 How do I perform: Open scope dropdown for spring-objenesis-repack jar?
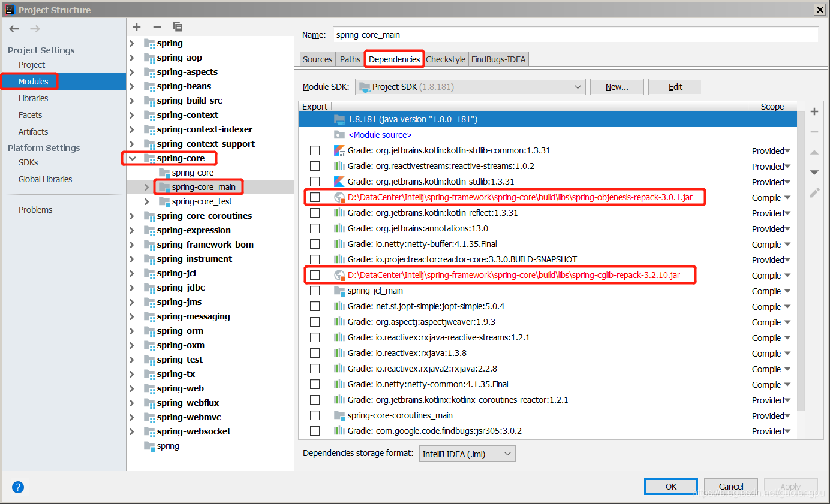click(772, 198)
